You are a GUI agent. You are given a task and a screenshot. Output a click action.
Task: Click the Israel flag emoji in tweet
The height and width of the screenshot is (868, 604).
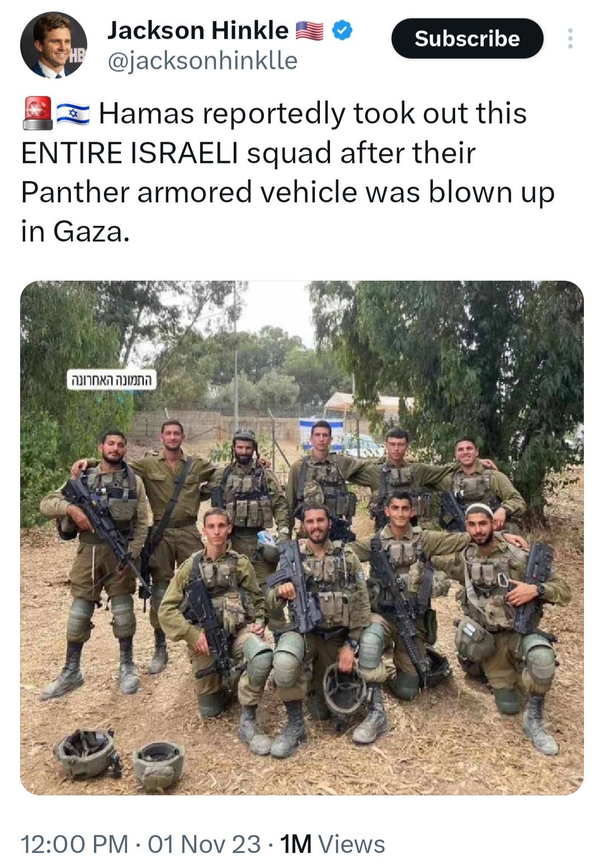click(73, 114)
